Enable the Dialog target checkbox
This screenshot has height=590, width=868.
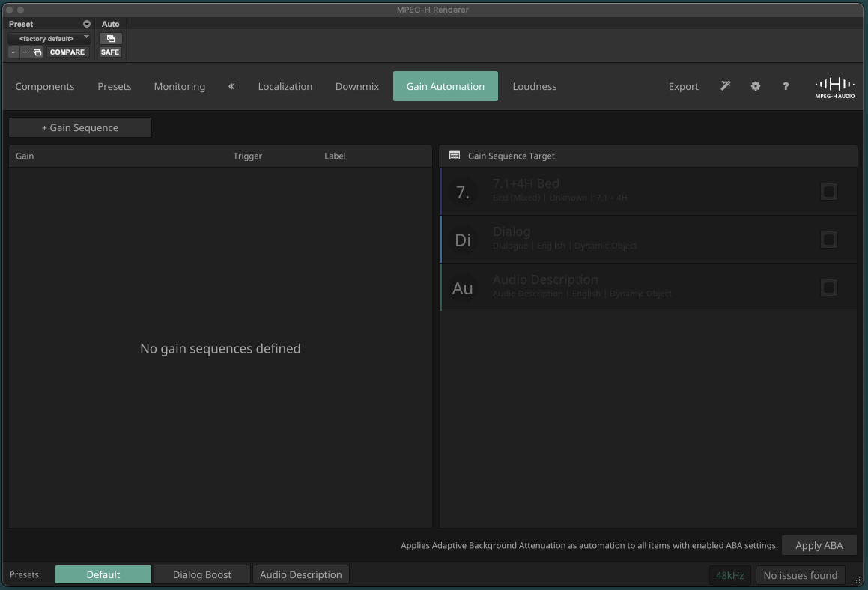[829, 240]
